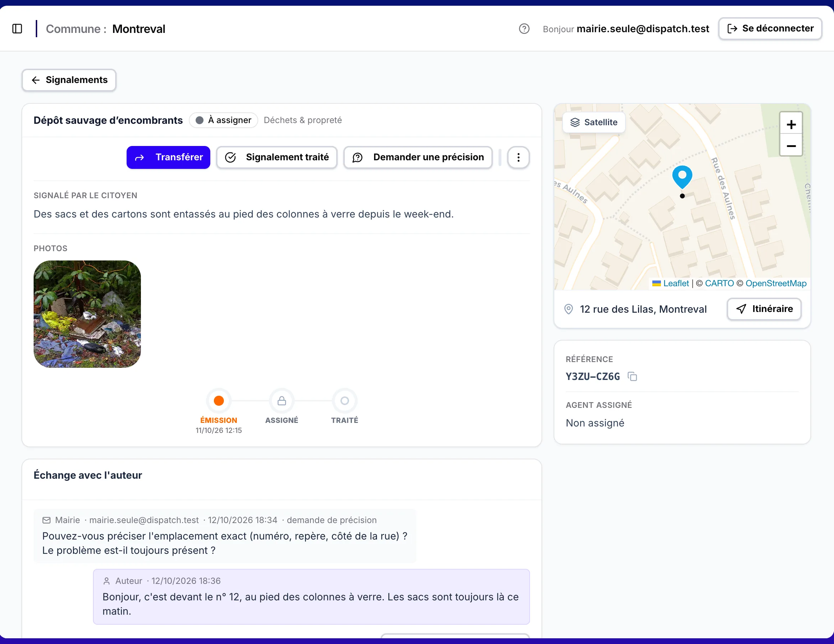Click address text '12 rue des Lilas, Montreval'
Viewport: 834px width, 644px height.
(643, 309)
